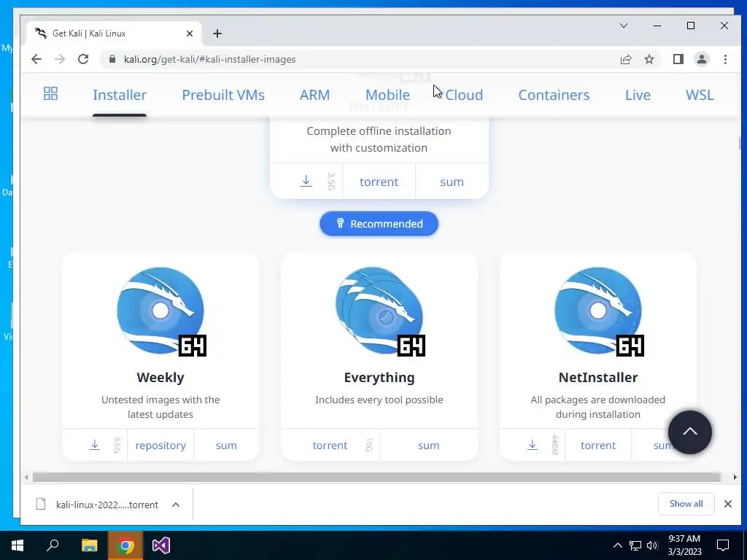Viewport: 747px width, 560px height.
Task: Switch to the Cloud tab
Action: point(464,95)
